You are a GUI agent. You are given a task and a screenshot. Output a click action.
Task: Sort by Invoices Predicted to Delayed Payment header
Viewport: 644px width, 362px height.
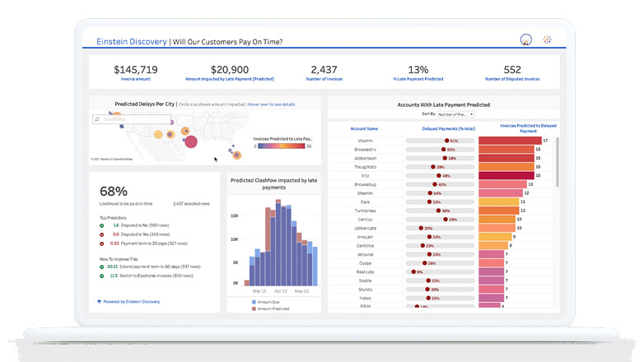[x=528, y=128]
